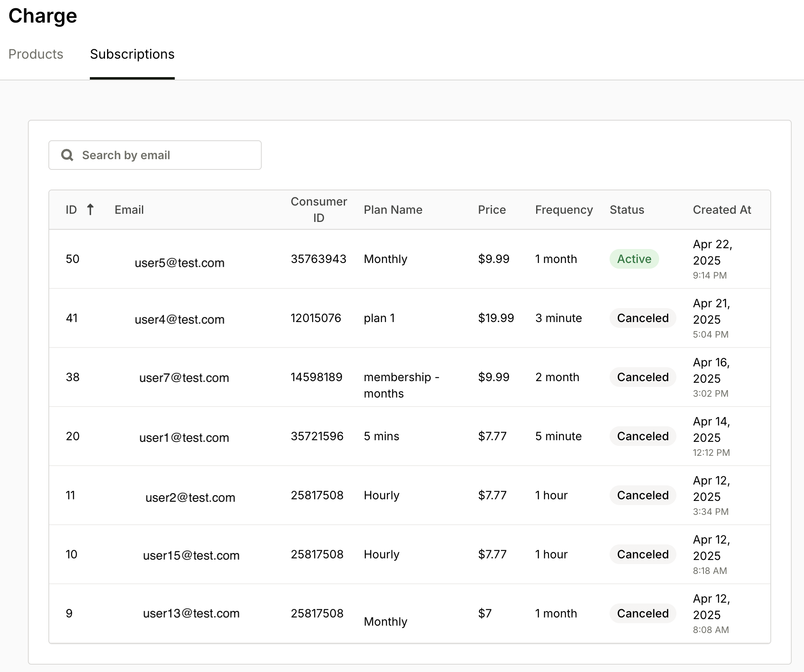Viewport: 804px width, 672px height.
Task: Focus the Search by email field
Action: [155, 155]
